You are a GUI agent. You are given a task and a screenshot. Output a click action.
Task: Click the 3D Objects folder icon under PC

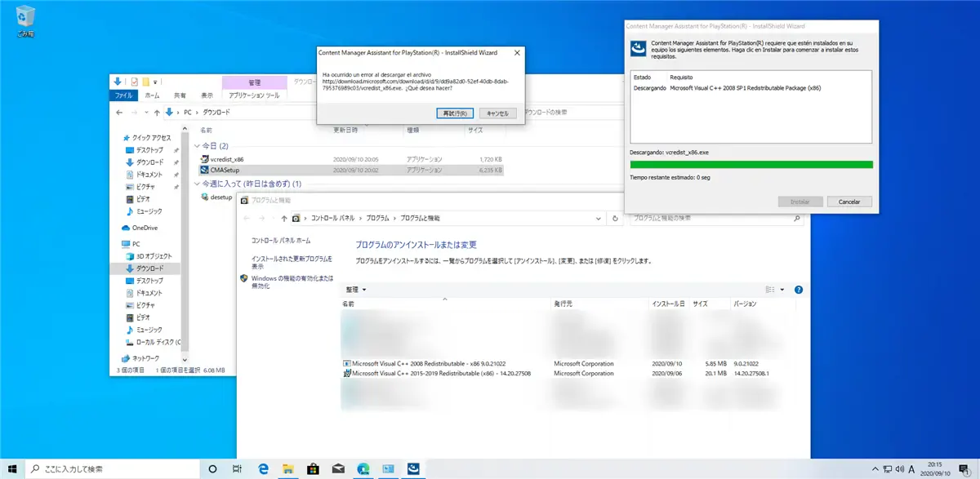[x=130, y=256]
